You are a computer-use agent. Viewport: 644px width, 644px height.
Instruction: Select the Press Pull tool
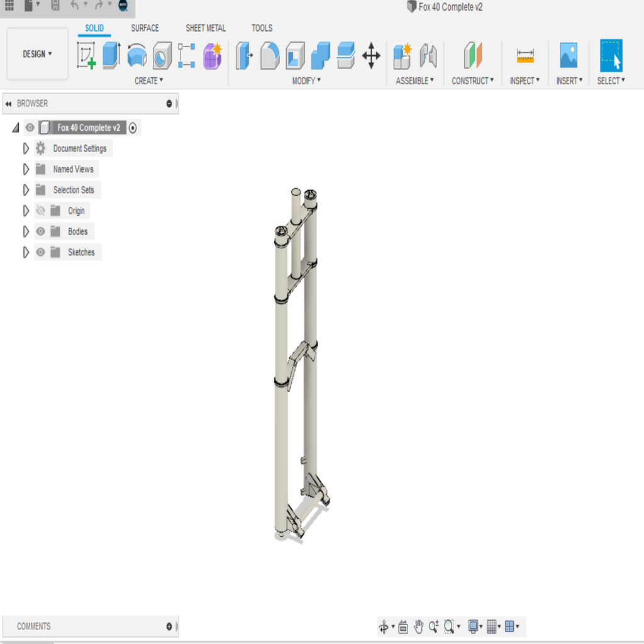pos(244,55)
